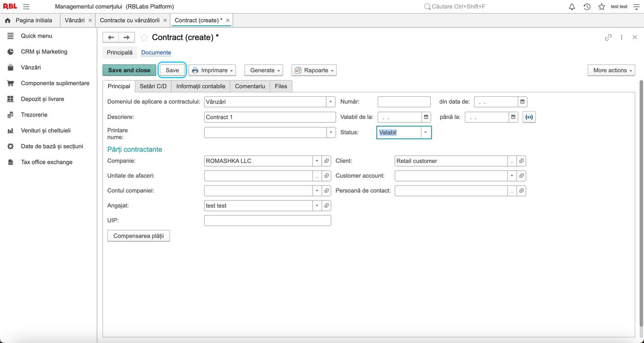Click Save and close

(129, 70)
